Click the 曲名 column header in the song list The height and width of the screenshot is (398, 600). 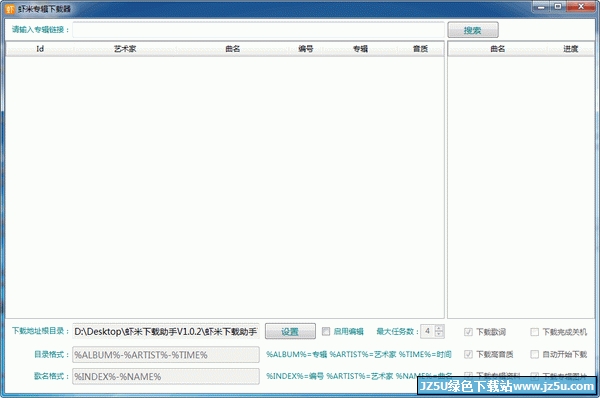[232, 49]
